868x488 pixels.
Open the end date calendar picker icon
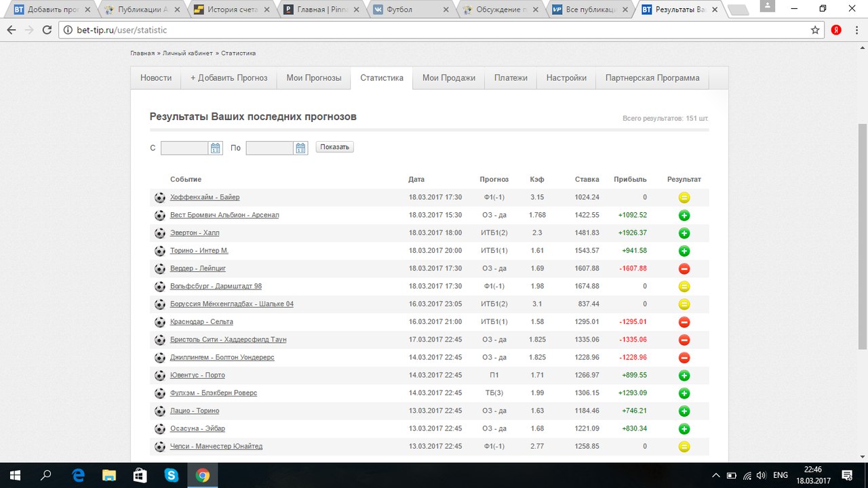(x=300, y=148)
